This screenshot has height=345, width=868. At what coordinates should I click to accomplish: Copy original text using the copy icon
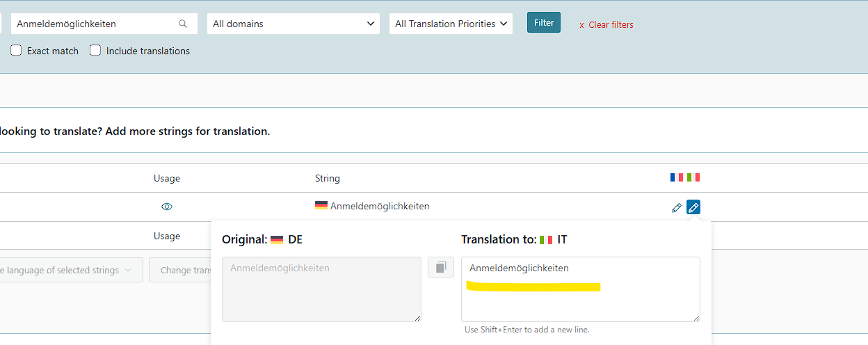point(441,267)
